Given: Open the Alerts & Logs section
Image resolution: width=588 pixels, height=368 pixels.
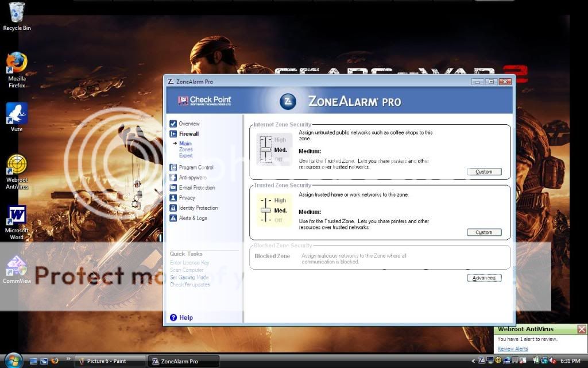Looking at the screenshot, I should point(193,218).
